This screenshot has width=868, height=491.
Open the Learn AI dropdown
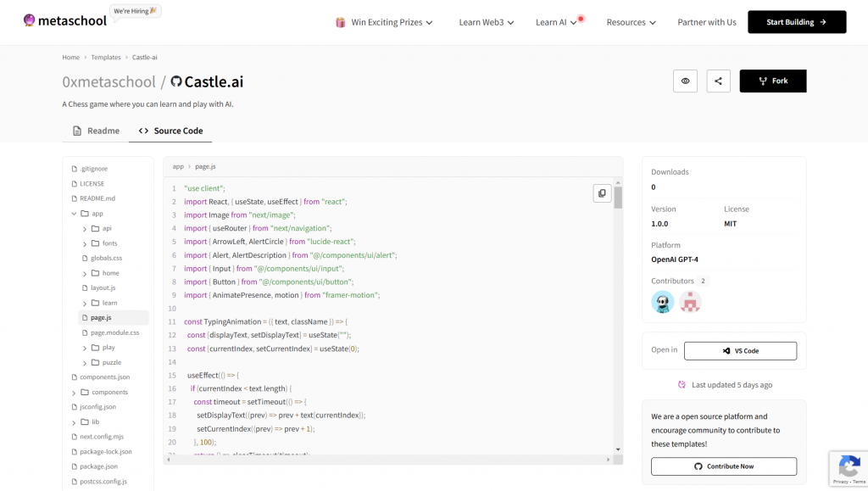pyautogui.click(x=552, y=22)
